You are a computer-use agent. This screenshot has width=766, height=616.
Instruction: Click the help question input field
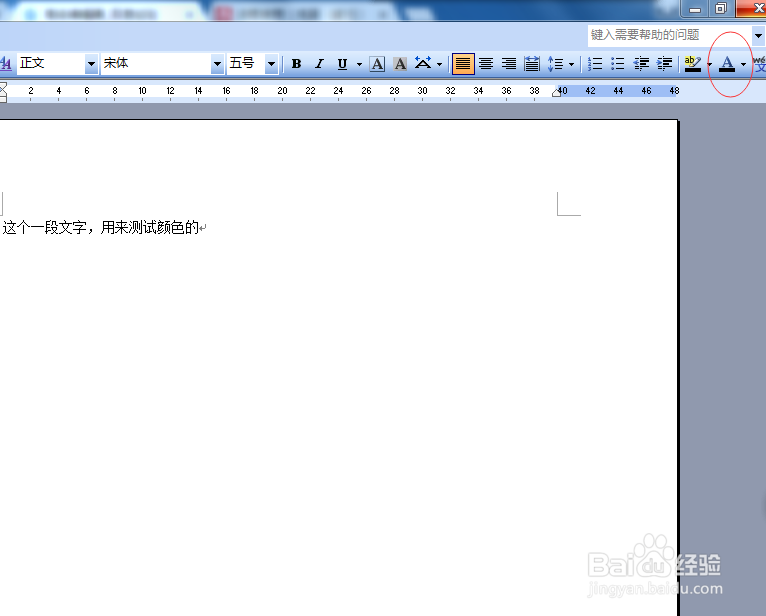(x=669, y=35)
